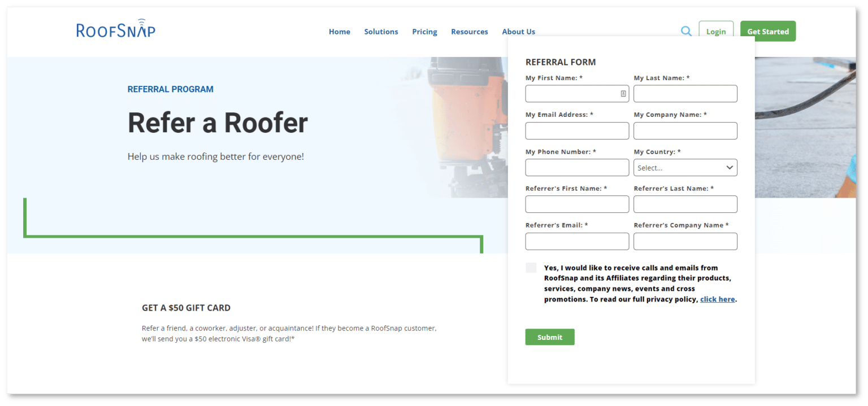Select the Referrer's Company Name field
Viewport: 868px width, 406px height.
click(685, 241)
